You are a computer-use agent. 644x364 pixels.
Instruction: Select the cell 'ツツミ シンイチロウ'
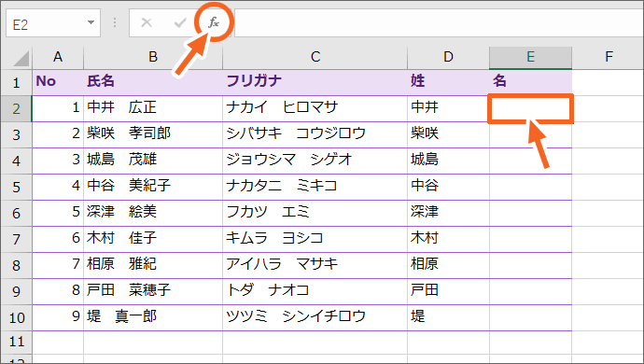click(x=315, y=317)
